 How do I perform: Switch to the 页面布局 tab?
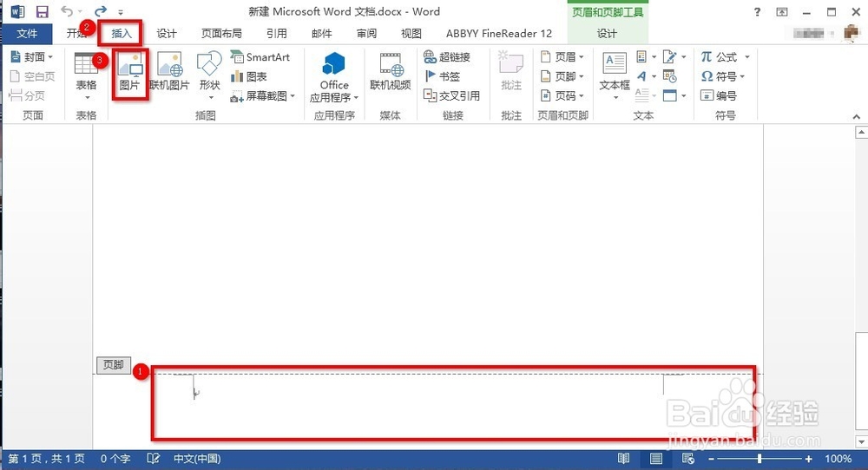click(x=221, y=34)
